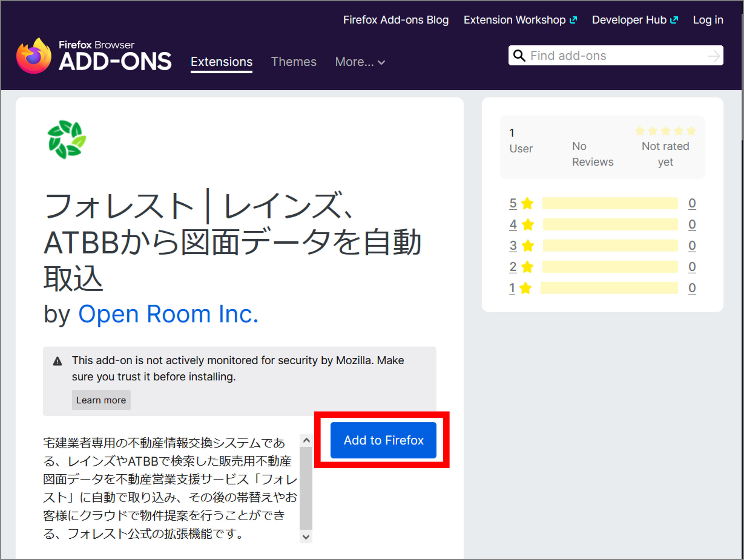The height and width of the screenshot is (560, 744).
Task: Click the 5-star rating row star
Action: [x=527, y=203]
